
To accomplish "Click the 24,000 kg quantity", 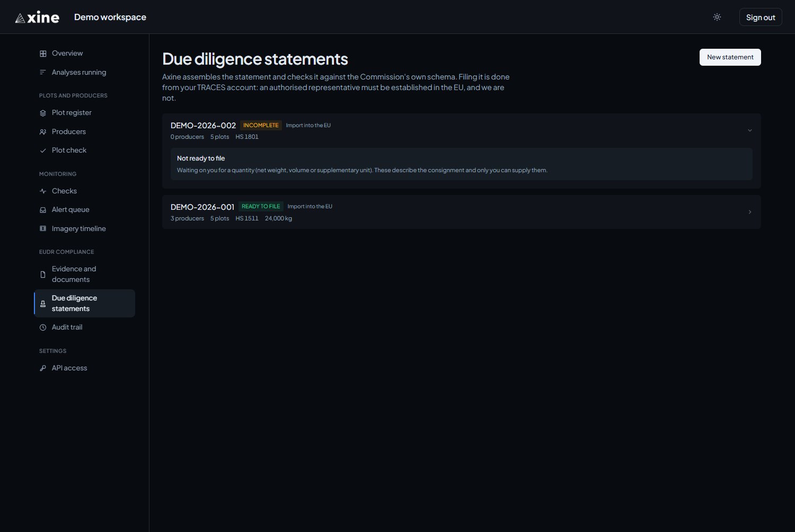I will point(278,218).
